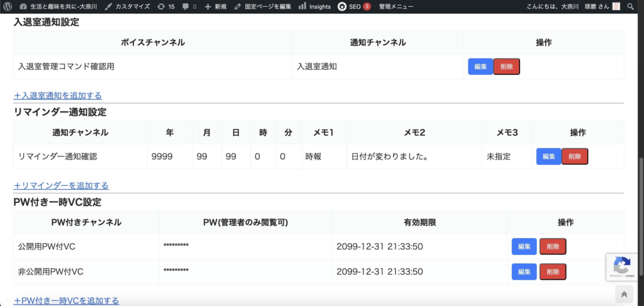The height and width of the screenshot is (306, 644).
Task: Open the 15 pending updates
Action: (x=166, y=6)
